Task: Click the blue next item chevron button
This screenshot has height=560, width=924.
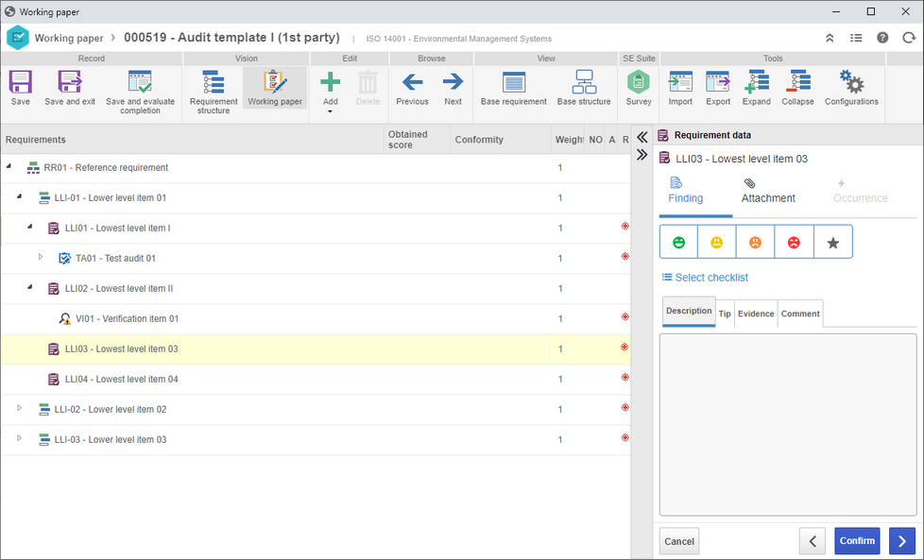Action: 902,541
